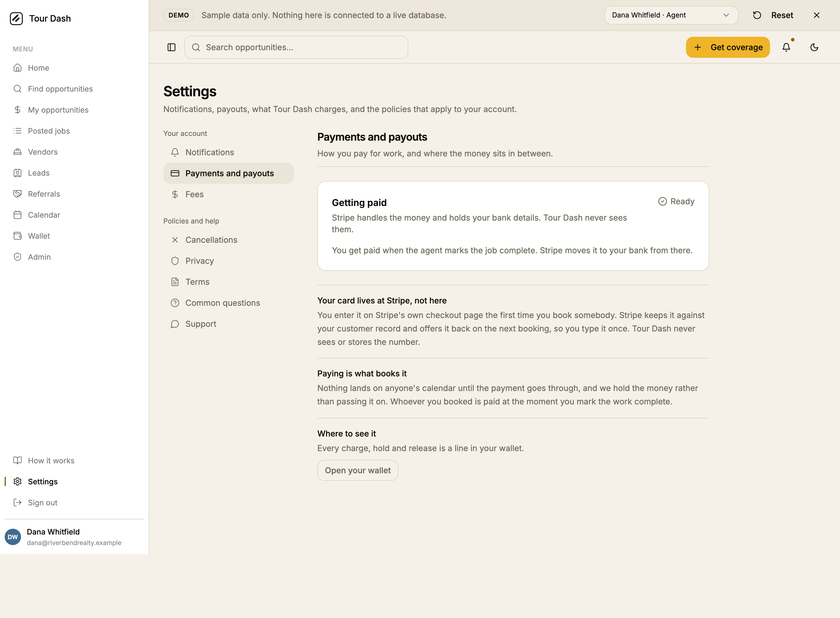Select the Notifications settings tab
The height and width of the screenshot is (618, 840).
click(x=228, y=152)
